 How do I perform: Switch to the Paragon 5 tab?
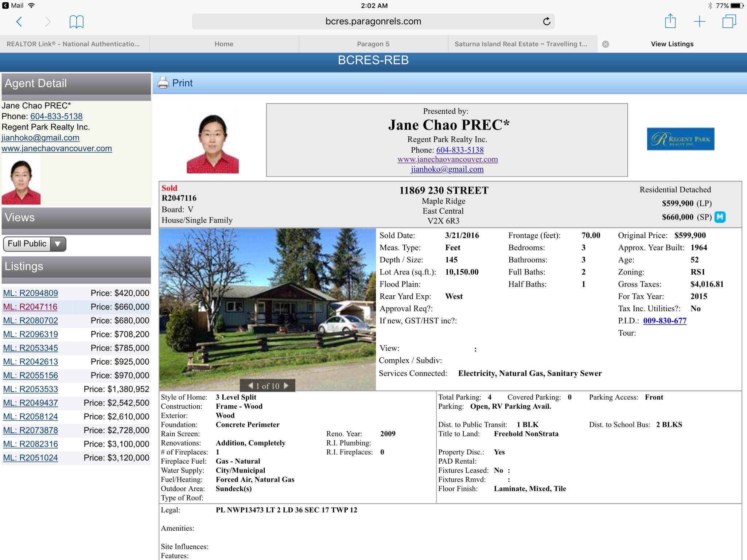tap(373, 44)
